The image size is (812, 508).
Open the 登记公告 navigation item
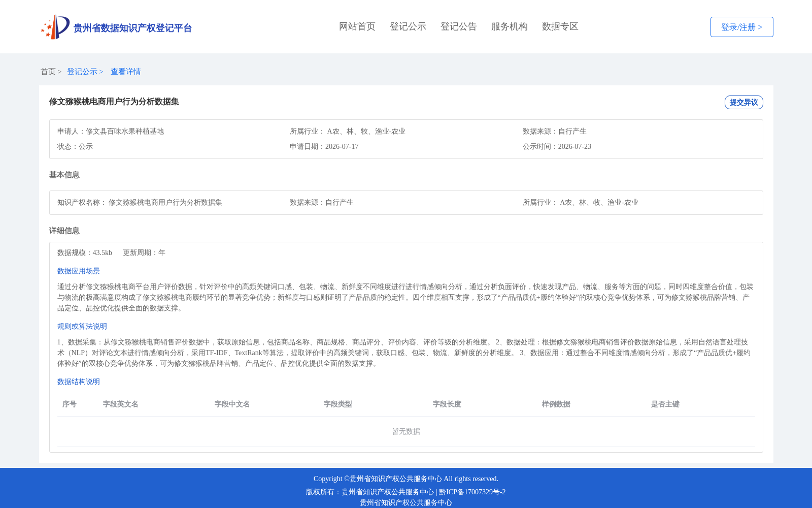click(x=459, y=26)
